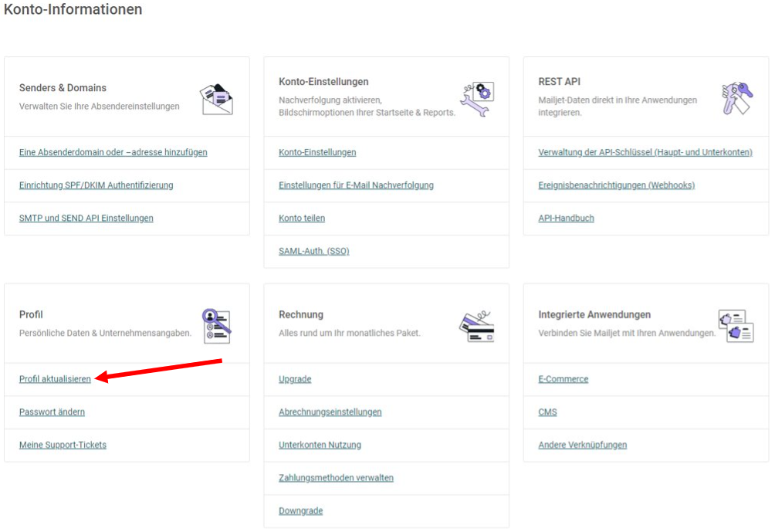Open SMTP und SEND API Einstellungen
This screenshot has width=775, height=532.
[x=86, y=218]
